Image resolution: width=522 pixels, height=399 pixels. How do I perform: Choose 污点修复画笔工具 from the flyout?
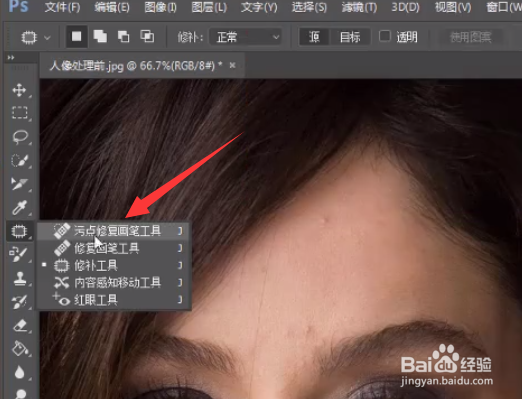pos(113,231)
